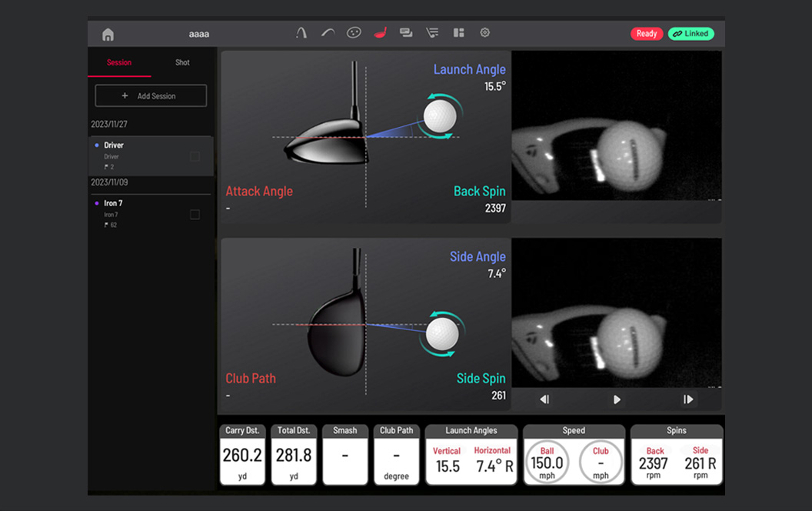Check the Iron 7 session checkbox
Viewport: 812px width, 511px height.
point(195,215)
